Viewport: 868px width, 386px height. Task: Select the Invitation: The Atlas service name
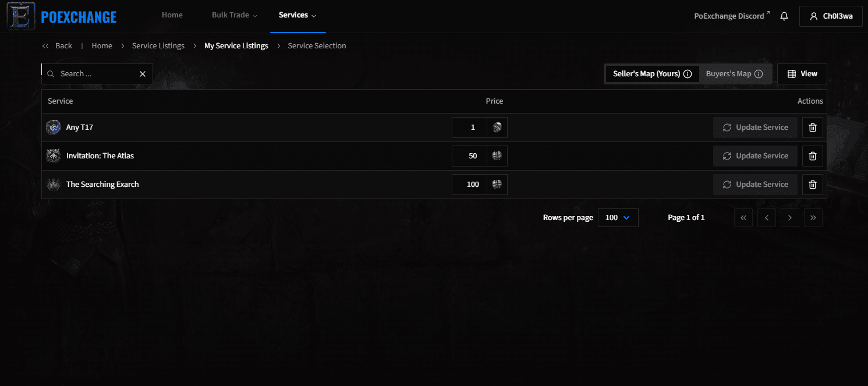(100, 156)
